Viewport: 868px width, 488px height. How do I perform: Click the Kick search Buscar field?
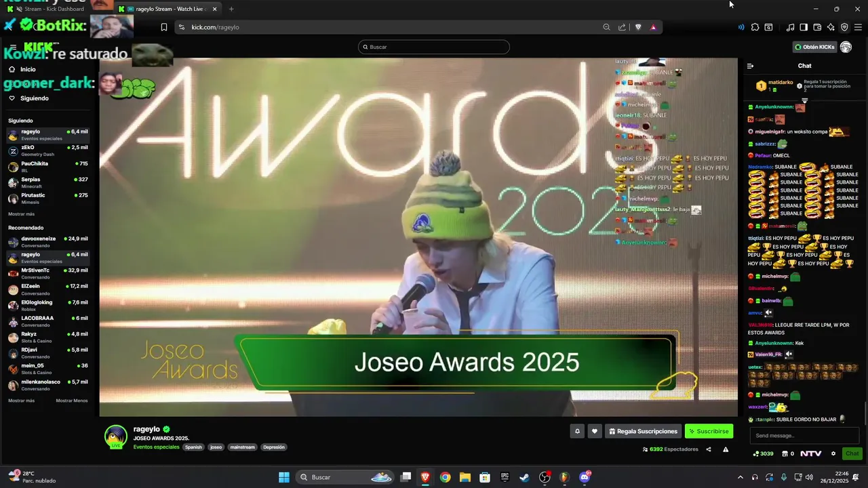(x=434, y=47)
